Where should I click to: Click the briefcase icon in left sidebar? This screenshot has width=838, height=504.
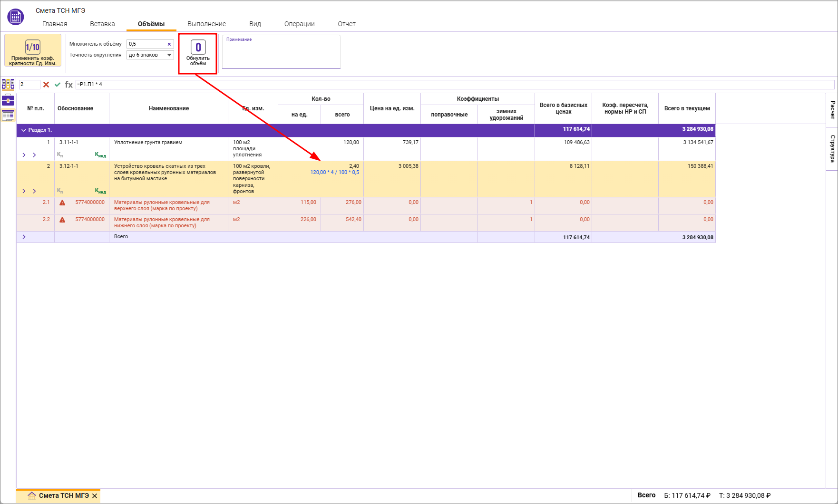coord(8,100)
